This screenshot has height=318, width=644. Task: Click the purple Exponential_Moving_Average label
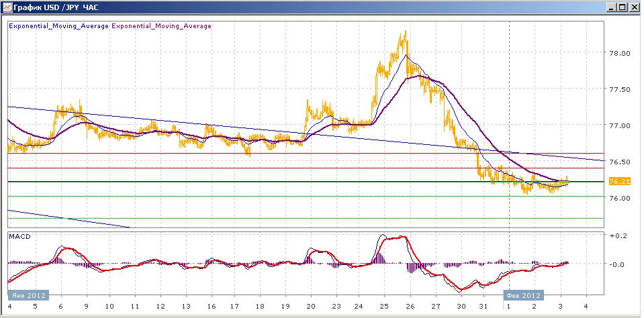(161, 26)
